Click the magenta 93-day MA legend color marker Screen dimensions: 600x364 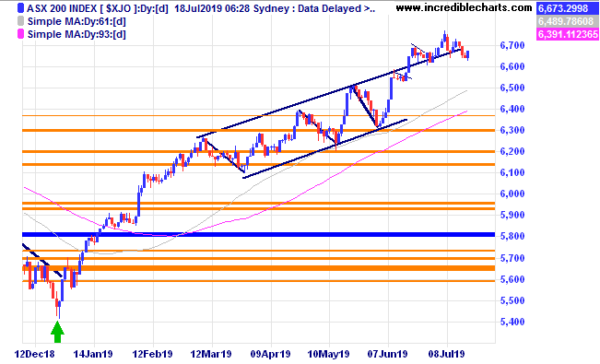click(x=21, y=34)
